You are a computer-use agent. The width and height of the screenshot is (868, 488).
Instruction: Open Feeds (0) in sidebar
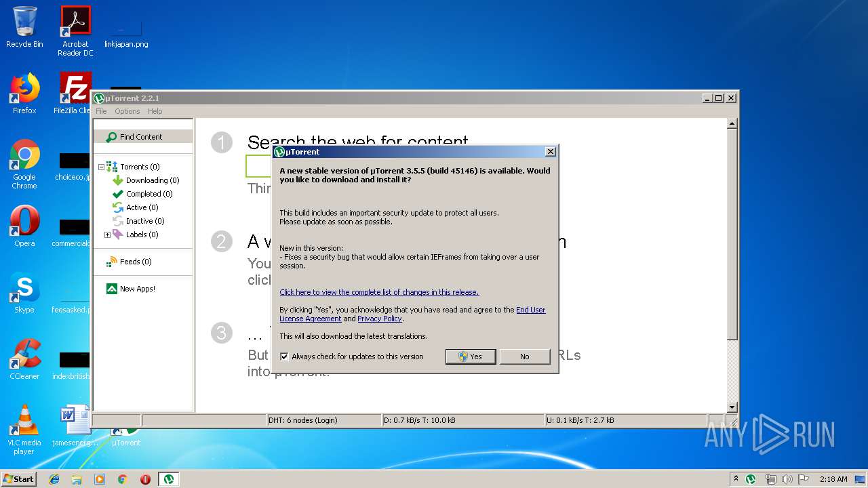(x=135, y=262)
